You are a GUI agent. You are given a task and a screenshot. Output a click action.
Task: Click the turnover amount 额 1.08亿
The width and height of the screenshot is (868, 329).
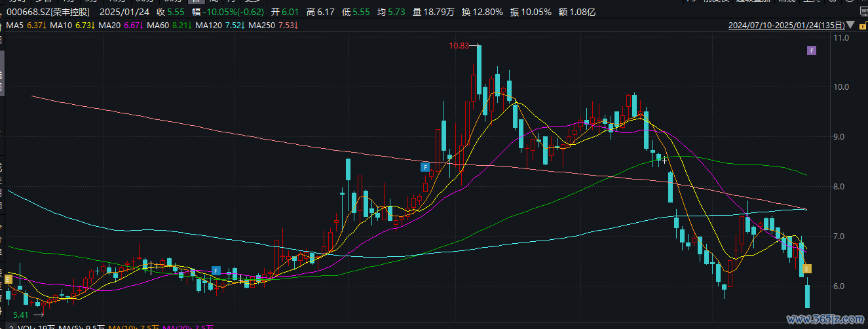(577, 12)
